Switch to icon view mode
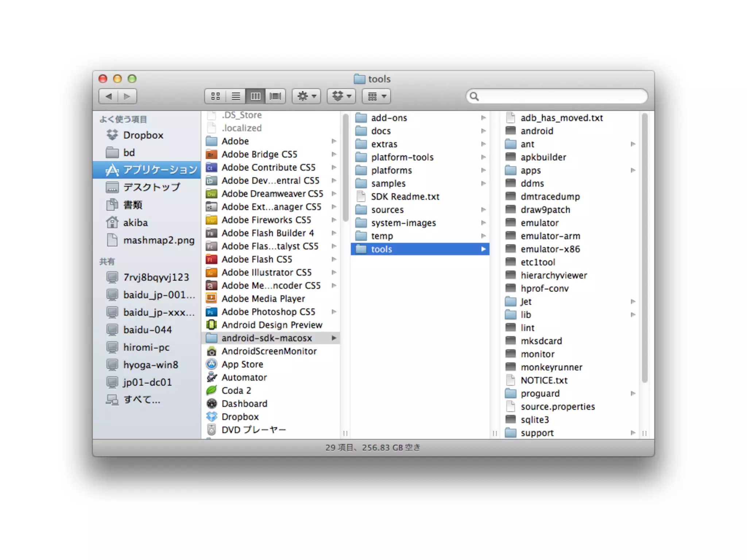 215,96
